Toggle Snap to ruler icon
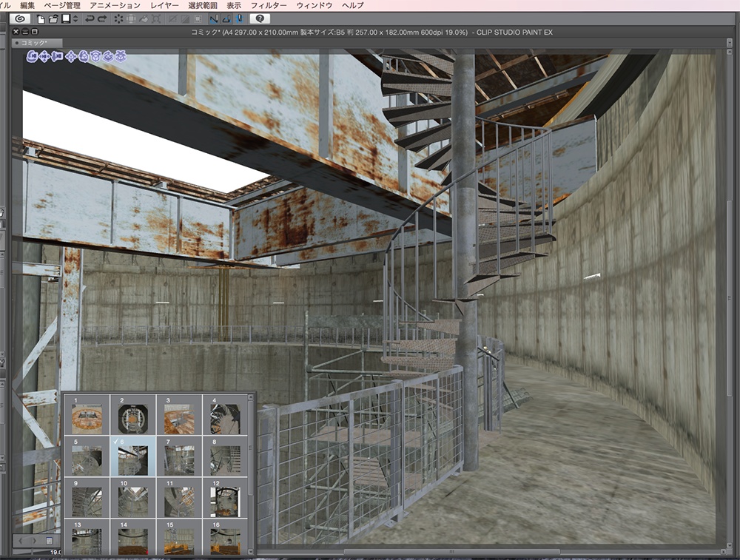740x560 pixels. point(214,19)
